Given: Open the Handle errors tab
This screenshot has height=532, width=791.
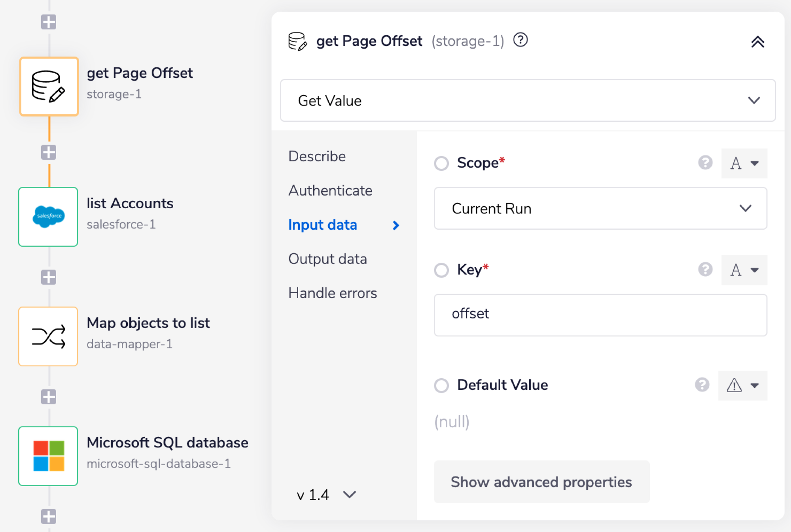Looking at the screenshot, I should pyautogui.click(x=332, y=293).
